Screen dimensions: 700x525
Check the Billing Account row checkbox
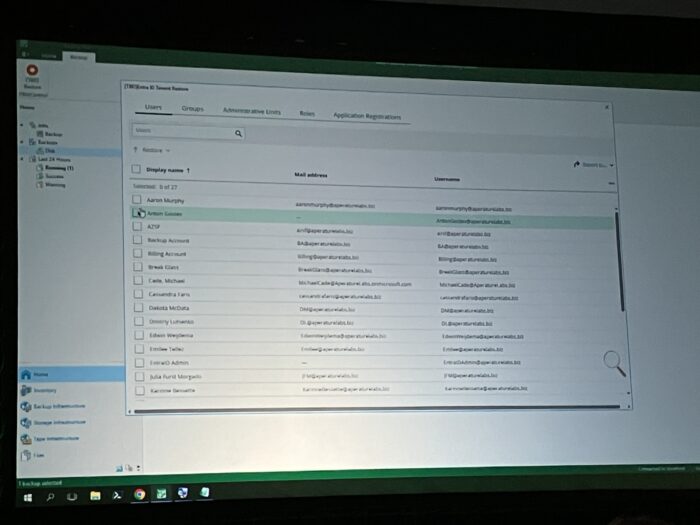click(x=138, y=253)
